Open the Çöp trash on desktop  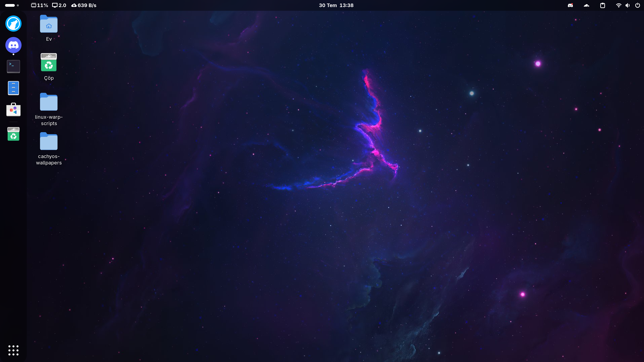pos(49,67)
